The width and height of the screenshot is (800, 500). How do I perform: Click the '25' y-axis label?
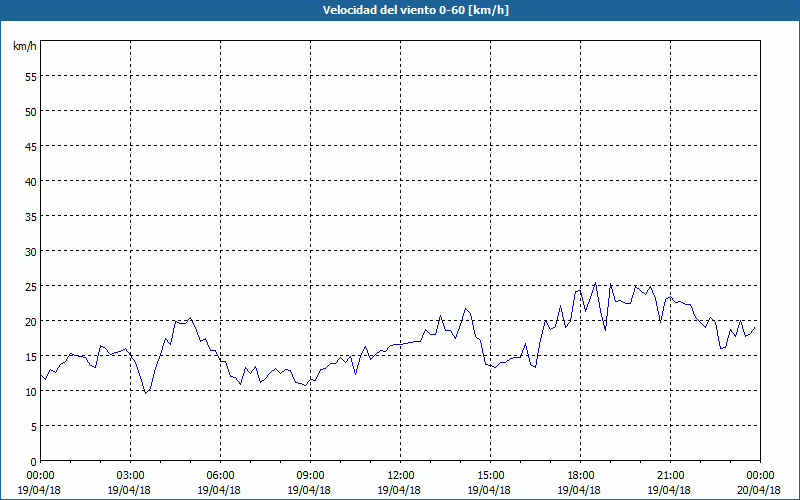tap(31, 287)
